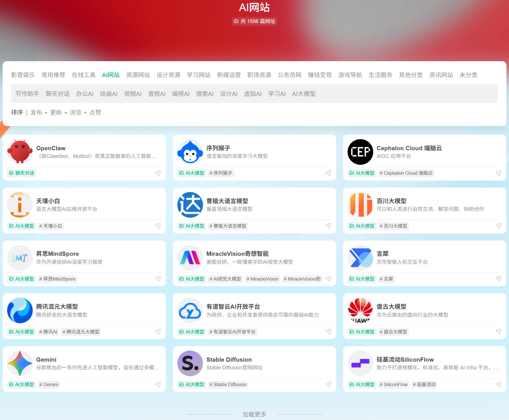Click the 序列猴子 monkey logo
Screen dimensions: 509x420
coord(190,152)
